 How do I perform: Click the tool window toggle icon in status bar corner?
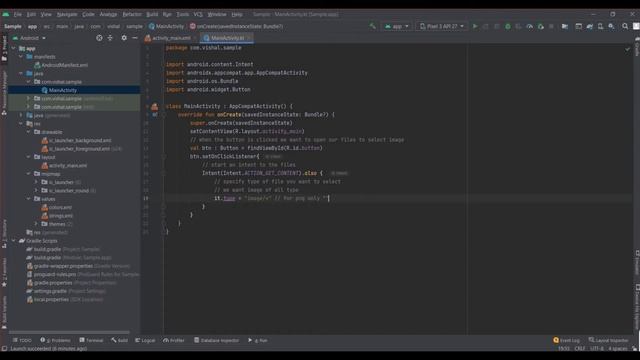(4, 349)
